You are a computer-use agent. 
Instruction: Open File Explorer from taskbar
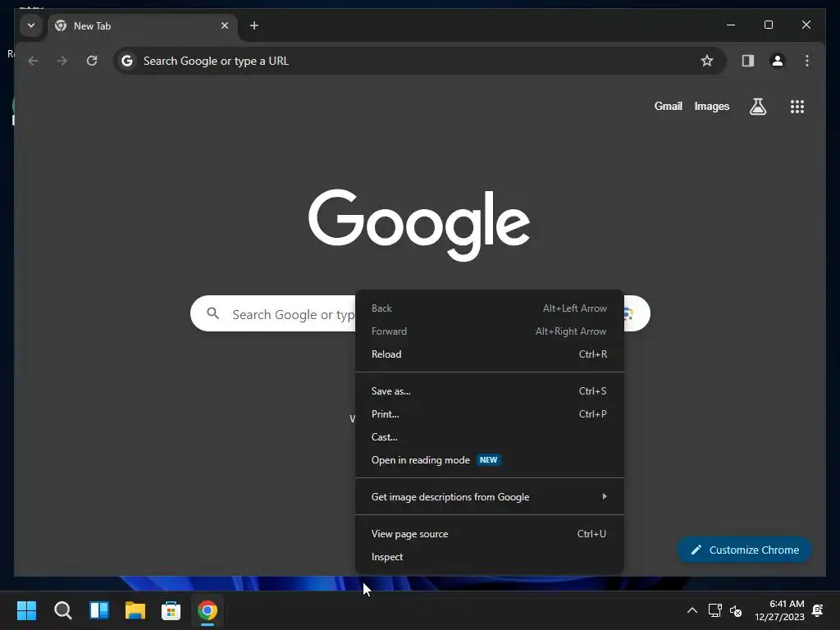coord(135,610)
